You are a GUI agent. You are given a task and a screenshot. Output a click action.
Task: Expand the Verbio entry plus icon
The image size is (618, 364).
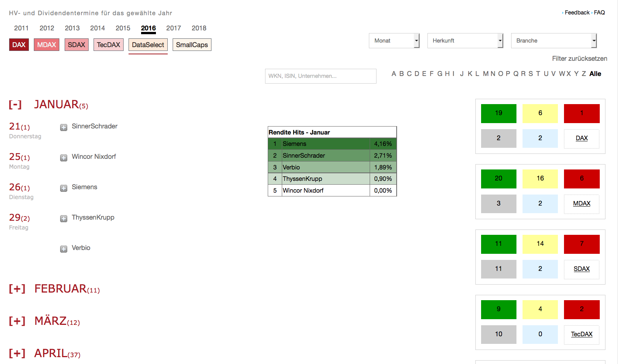pyautogui.click(x=64, y=249)
